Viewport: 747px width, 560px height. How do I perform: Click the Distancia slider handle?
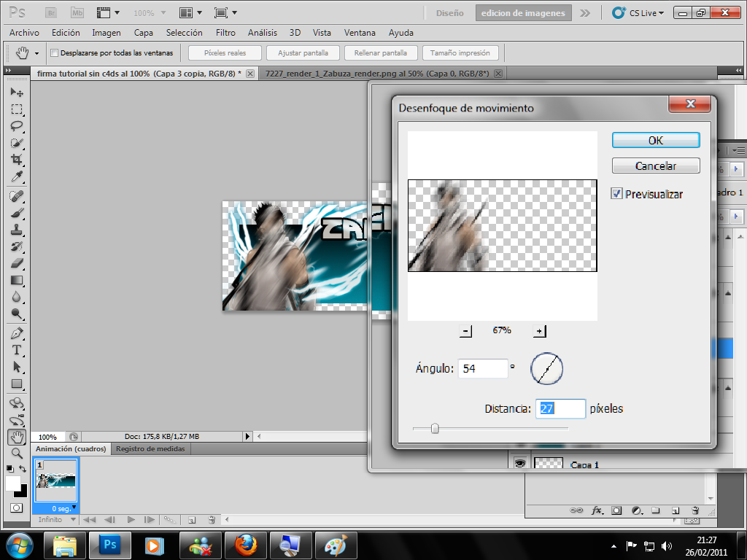(x=435, y=429)
